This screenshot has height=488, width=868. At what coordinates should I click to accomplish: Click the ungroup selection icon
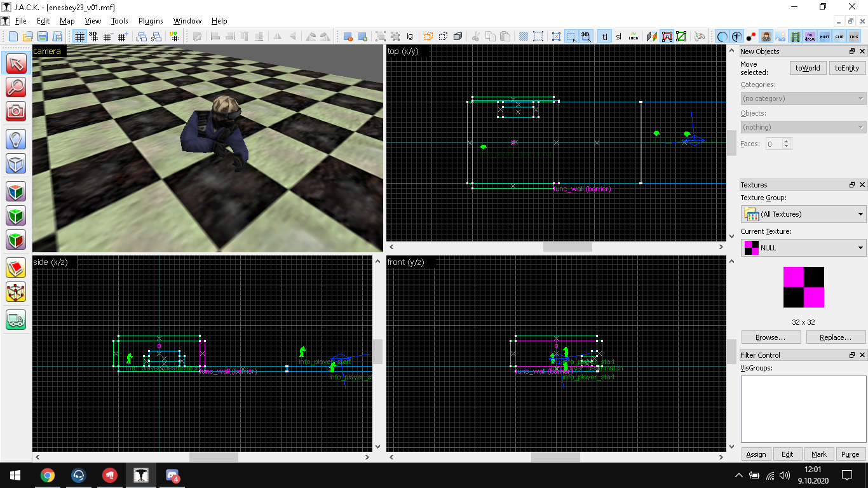click(395, 36)
